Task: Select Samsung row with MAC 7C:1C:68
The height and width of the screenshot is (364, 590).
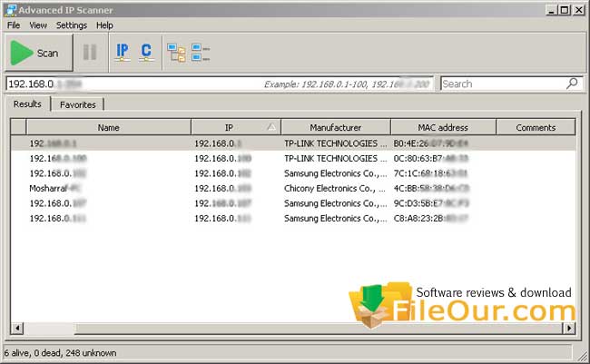Action: click(x=293, y=173)
